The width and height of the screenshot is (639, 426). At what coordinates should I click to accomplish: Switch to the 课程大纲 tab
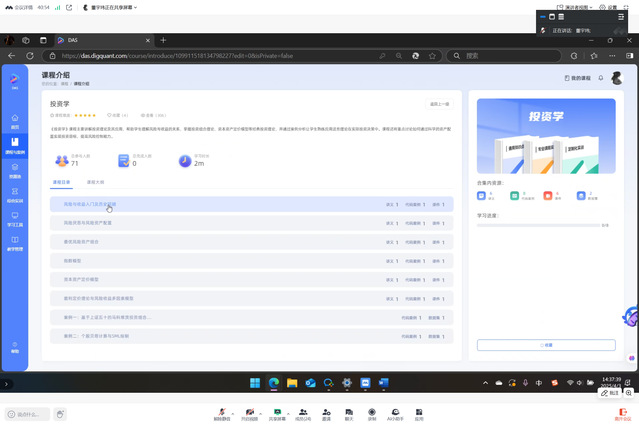coord(96,182)
